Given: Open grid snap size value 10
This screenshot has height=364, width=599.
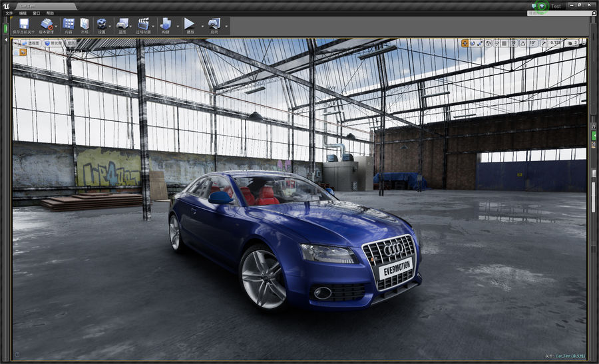Looking at the screenshot, I should click(514, 43).
